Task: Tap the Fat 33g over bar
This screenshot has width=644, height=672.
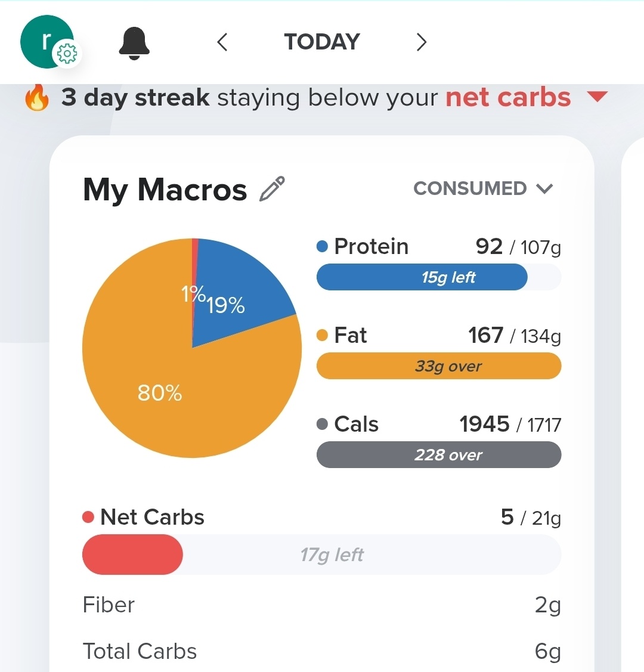Action: coord(438,366)
